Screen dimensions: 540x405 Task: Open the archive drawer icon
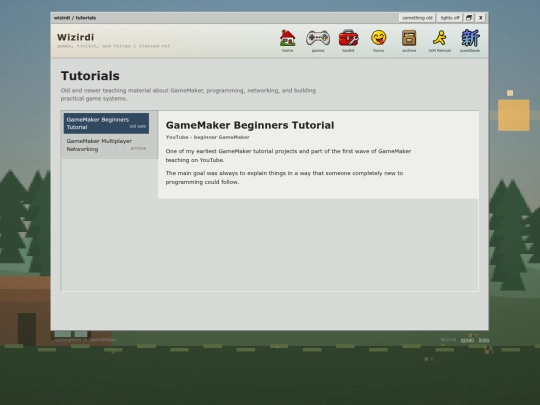(x=409, y=41)
